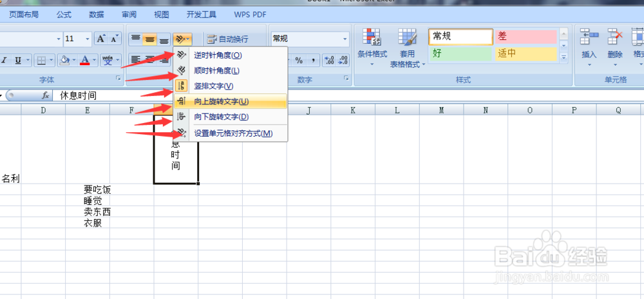Click the Grow Font icon
The height and width of the screenshot is (299, 644).
(x=100, y=39)
